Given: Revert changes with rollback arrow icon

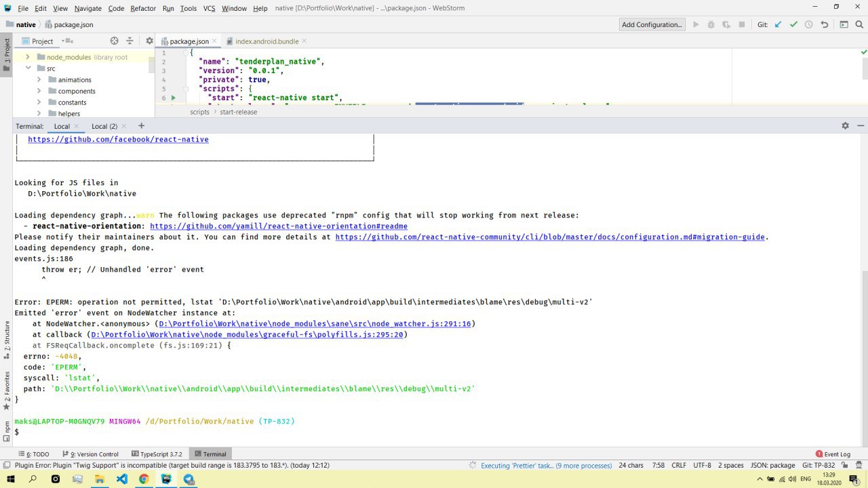Looking at the screenshot, I should click(x=825, y=24).
